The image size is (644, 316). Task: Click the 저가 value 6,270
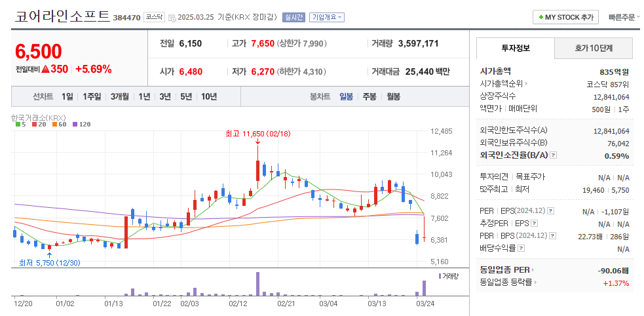(x=263, y=72)
